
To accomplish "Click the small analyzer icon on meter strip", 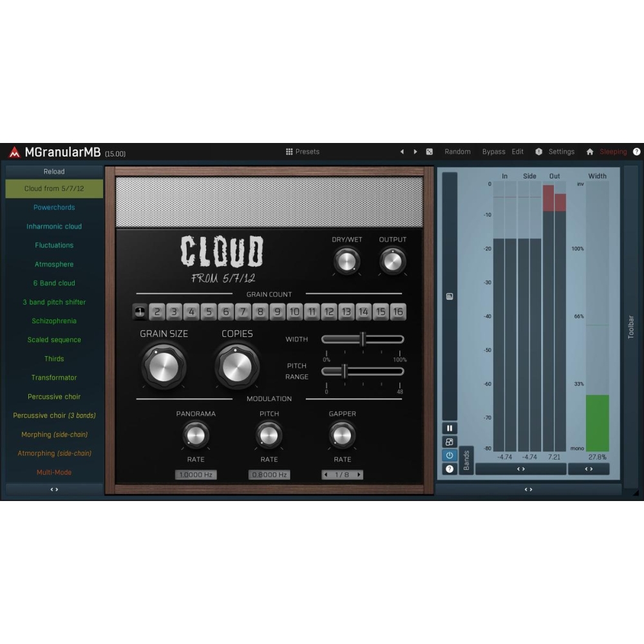I will pos(450,296).
